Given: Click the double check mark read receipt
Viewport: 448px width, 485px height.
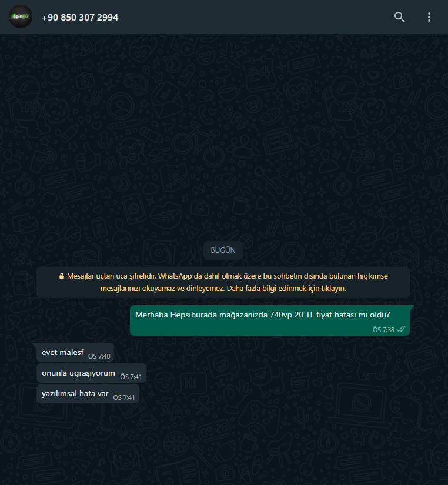Looking at the screenshot, I should pyautogui.click(x=401, y=329).
